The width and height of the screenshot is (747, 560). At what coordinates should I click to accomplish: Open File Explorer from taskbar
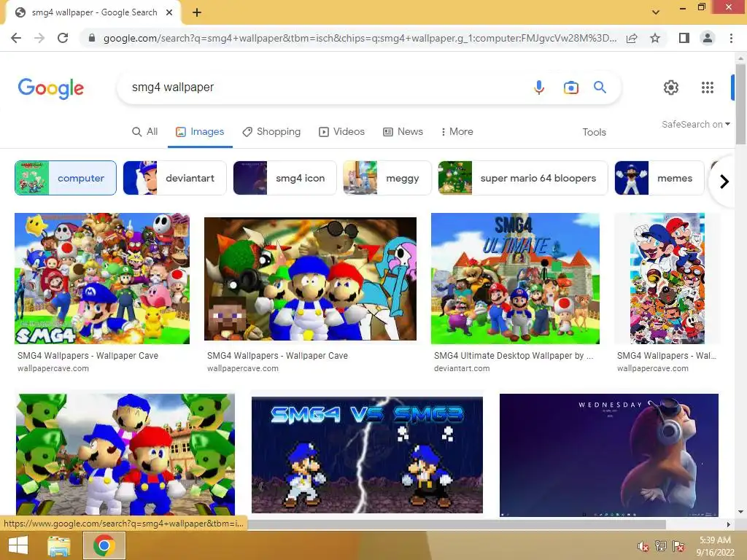pos(59,545)
